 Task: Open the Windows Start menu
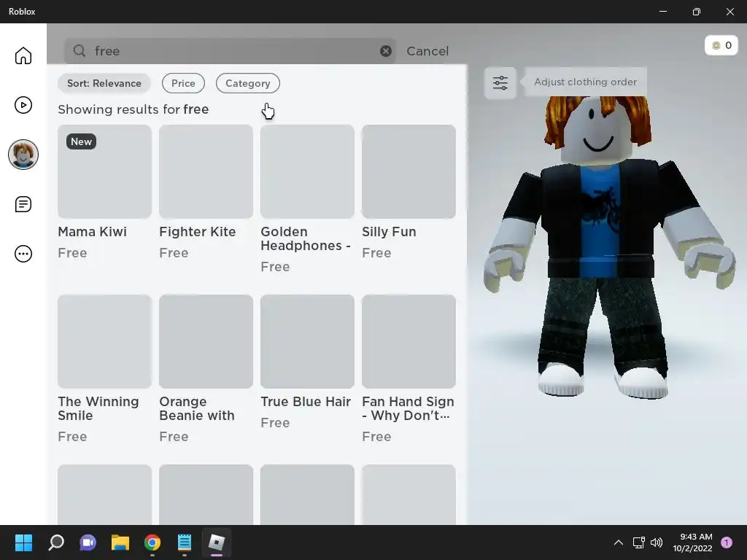point(23,542)
